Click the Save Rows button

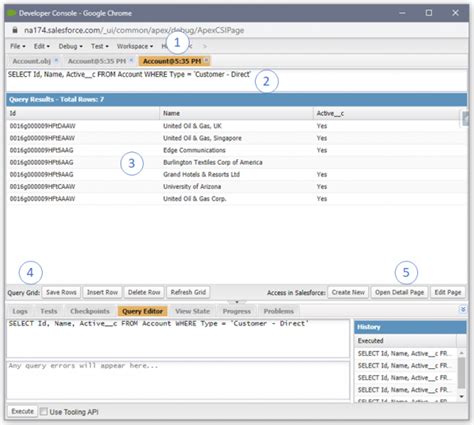(x=61, y=292)
